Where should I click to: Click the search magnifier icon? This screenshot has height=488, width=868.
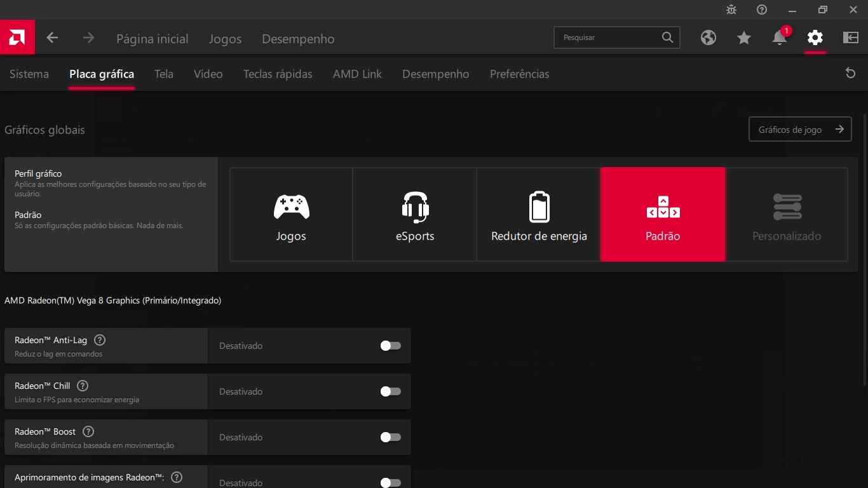click(x=667, y=37)
